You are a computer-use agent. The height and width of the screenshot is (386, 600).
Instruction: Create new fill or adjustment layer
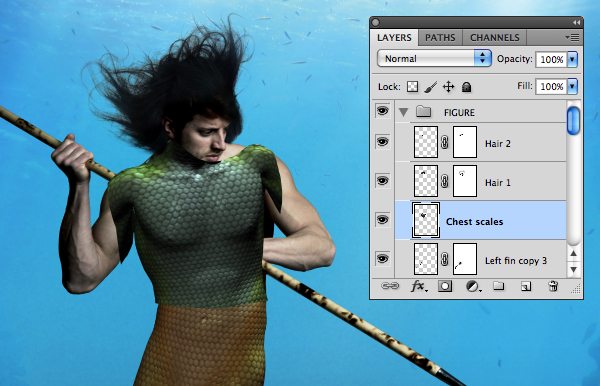(x=473, y=286)
